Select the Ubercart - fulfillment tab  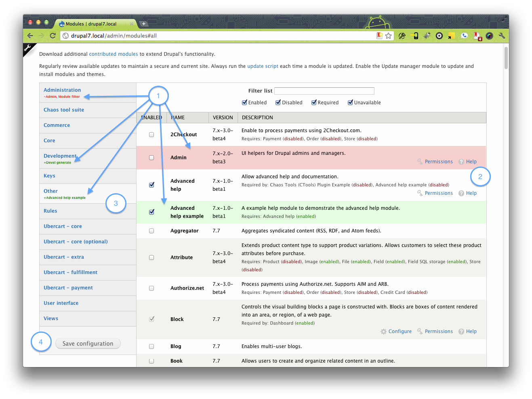(88, 272)
